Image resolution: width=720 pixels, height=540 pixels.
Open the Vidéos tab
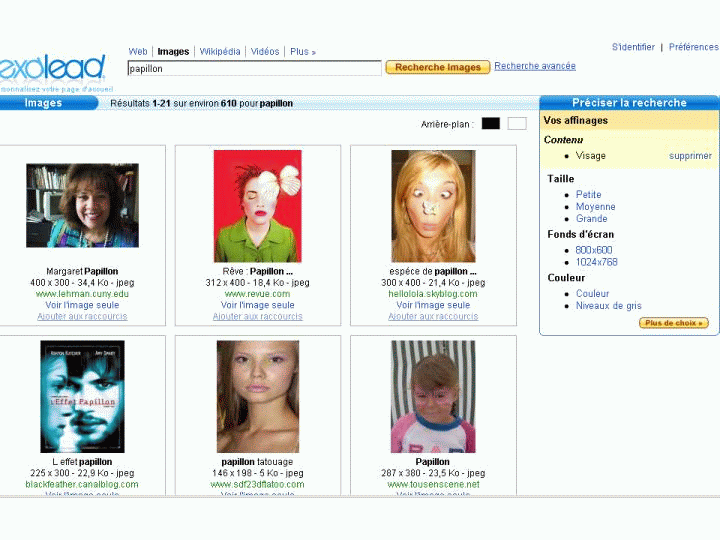[x=265, y=51]
